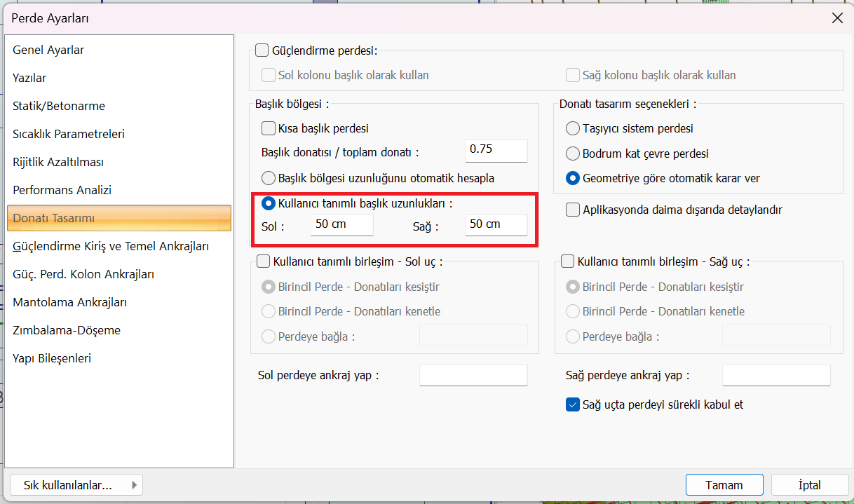Confirm settings with the Tamam button
This screenshot has height=504, width=854.
point(724,485)
